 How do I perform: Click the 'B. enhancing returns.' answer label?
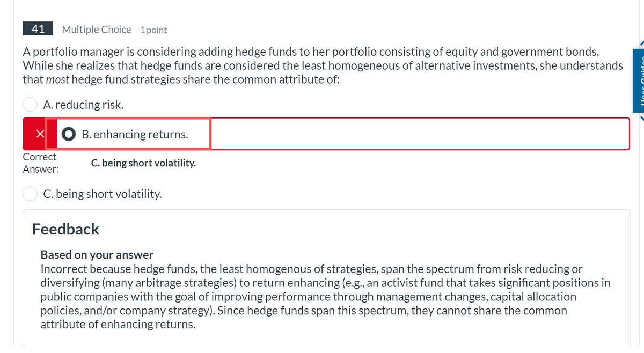click(x=135, y=134)
